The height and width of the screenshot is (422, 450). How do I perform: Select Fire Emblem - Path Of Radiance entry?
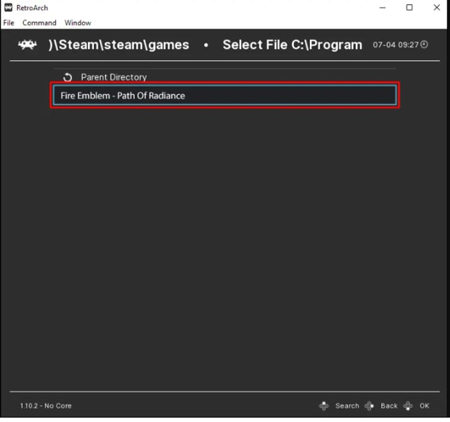[x=225, y=95]
